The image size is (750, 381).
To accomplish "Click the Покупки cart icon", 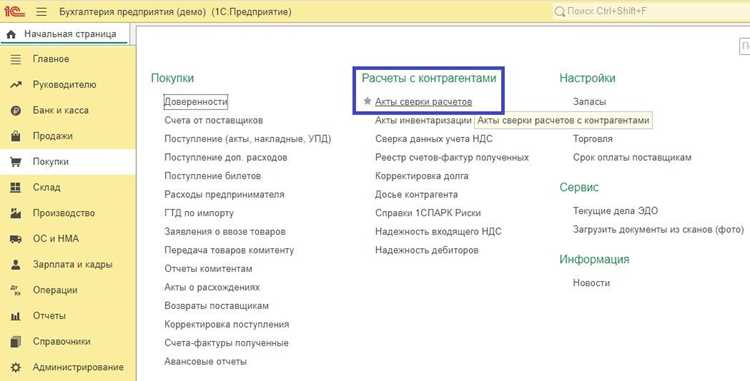I will pyautogui.click(x=16, y=162).
